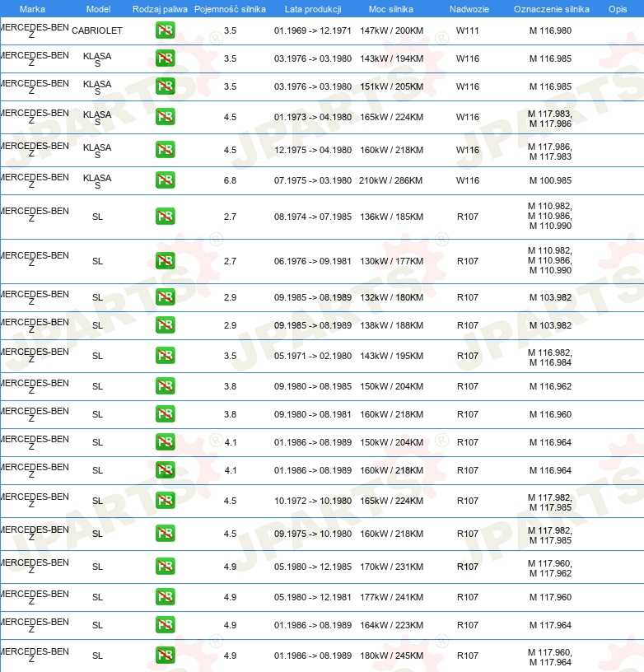Select engine codes M 117.960, M 117.964

550,657
